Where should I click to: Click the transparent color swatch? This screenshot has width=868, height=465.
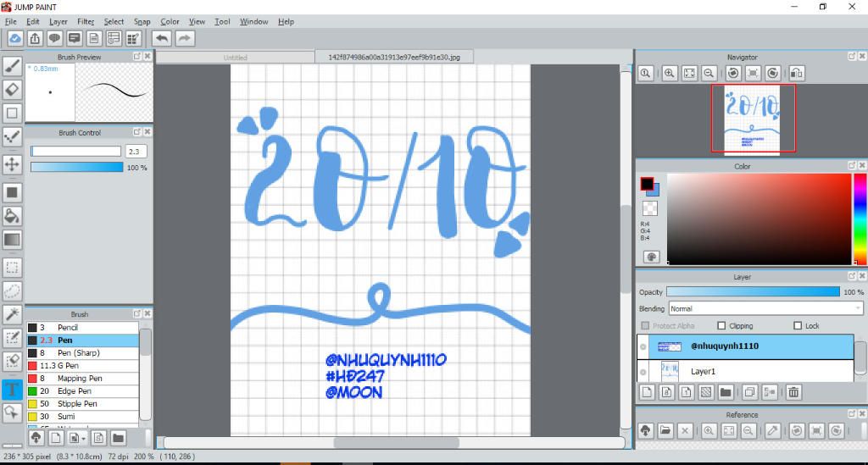tap(650, 208)
